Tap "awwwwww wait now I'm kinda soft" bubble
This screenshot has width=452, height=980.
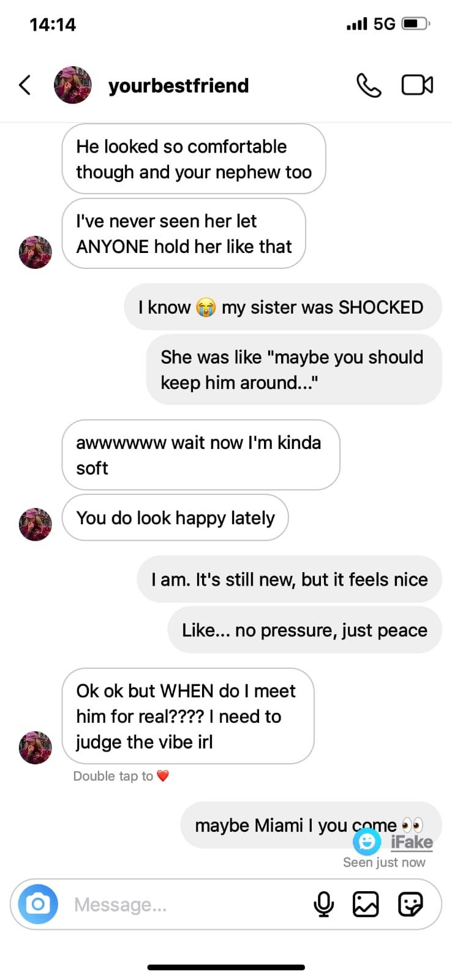tap(200, 455)
